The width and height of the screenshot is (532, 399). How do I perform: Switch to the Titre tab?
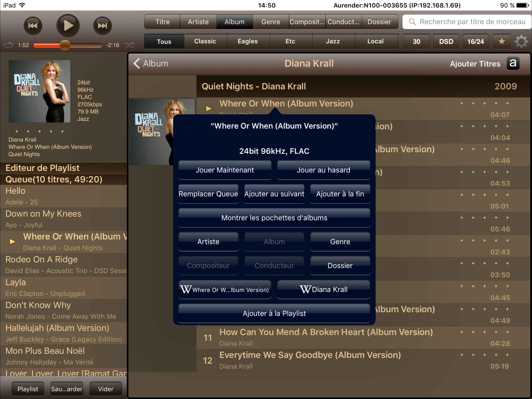tap(162, 22)
